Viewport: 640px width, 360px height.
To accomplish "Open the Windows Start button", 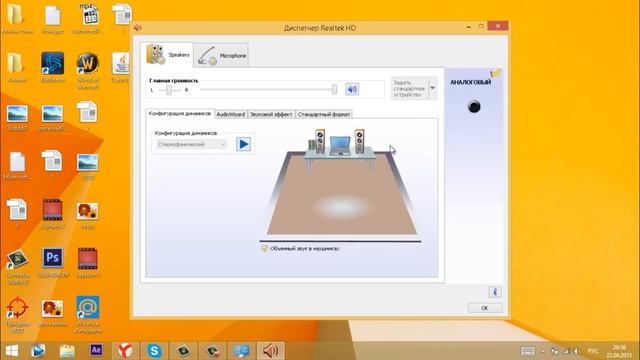I will (12, 351).
